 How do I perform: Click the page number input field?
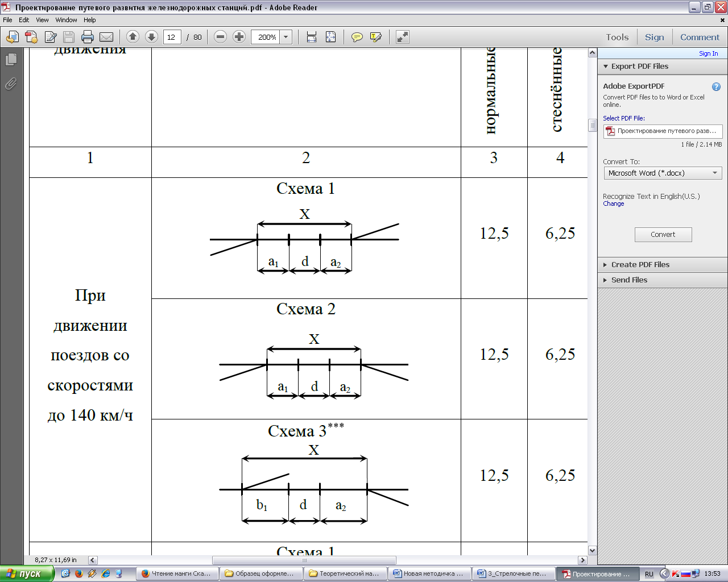(172, 38)
